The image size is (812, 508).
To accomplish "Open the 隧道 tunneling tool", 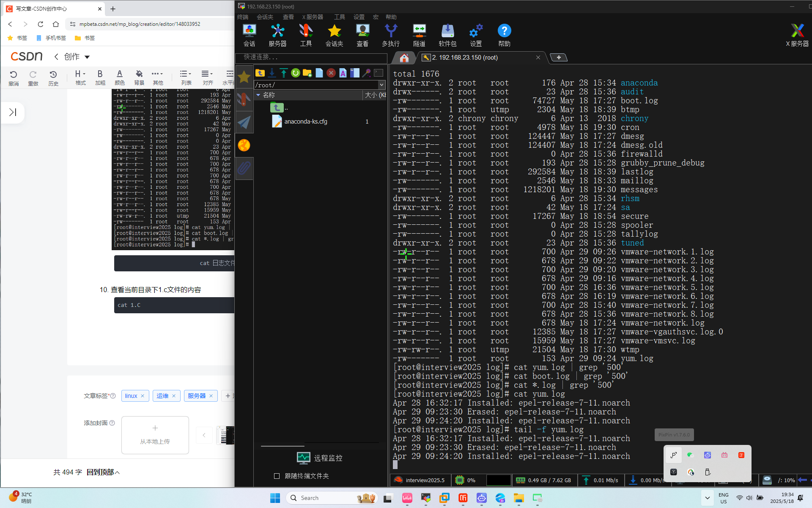I will [x=419, y=35].
